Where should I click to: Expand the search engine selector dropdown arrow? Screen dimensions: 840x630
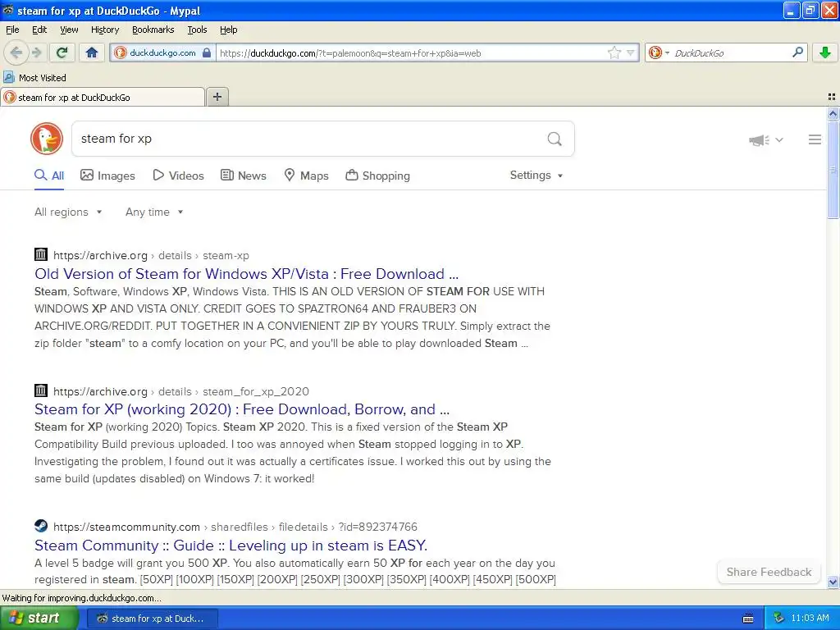tap(667, 52)
